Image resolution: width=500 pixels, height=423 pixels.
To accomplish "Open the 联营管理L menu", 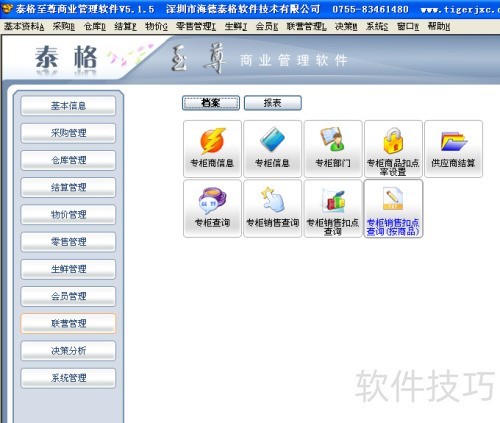I will [306, 26].
